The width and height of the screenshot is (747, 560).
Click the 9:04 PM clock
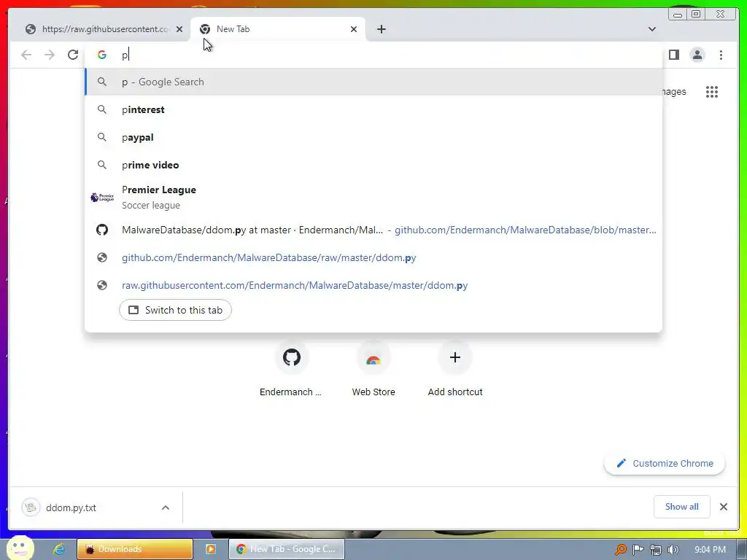pos(710,550)
